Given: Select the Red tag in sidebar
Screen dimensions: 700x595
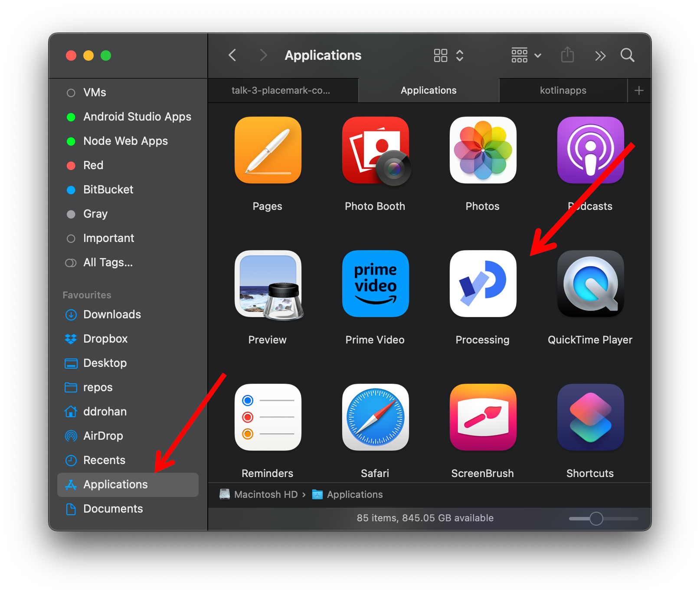Looking at the screenshot, I should point(93,165).
